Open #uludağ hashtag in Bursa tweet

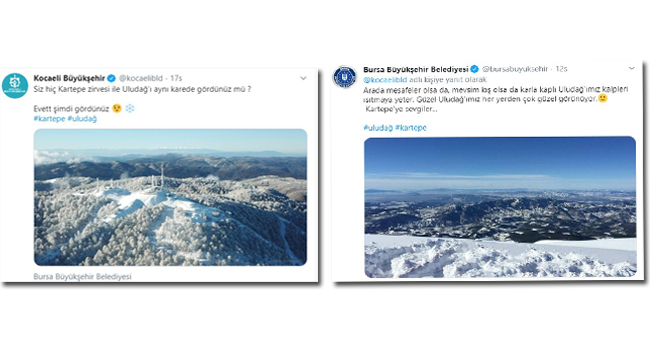coord(378,128)
